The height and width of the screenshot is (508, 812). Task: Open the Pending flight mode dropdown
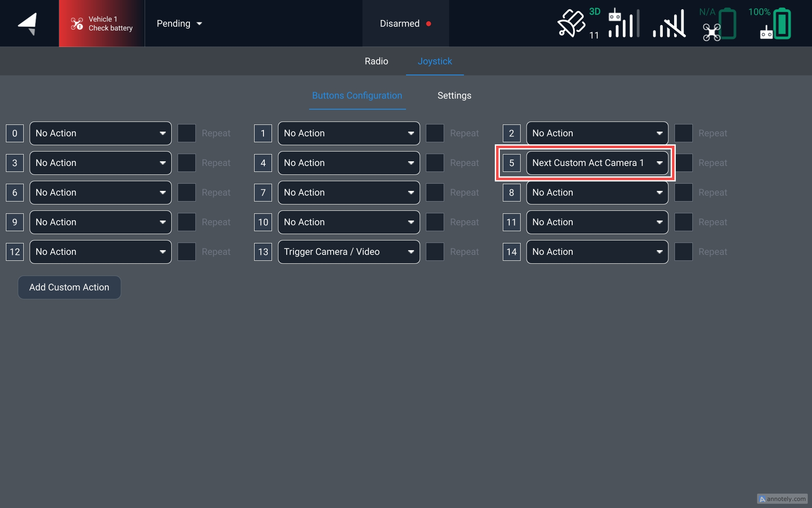click(179, 24)
